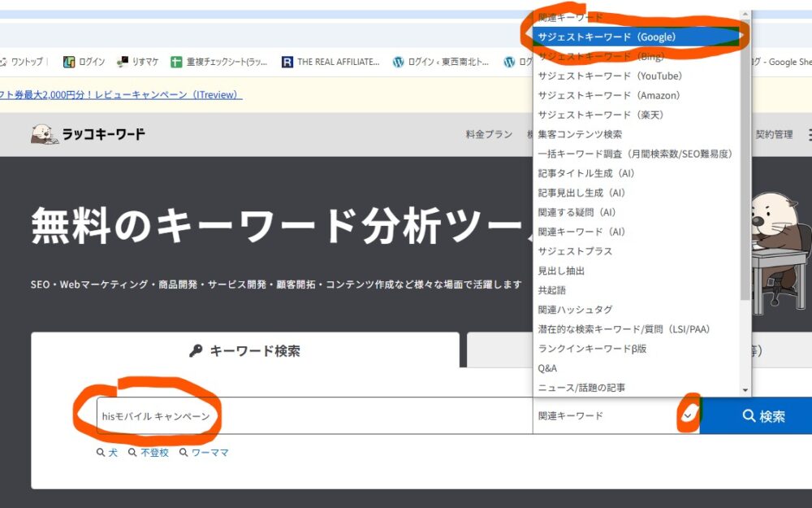Open the ITreview レビューキャンペーン banner link
Screen dimensions: 812x508
121,95
